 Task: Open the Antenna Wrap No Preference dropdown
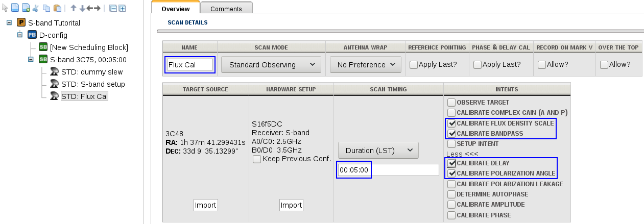(365, 65)
